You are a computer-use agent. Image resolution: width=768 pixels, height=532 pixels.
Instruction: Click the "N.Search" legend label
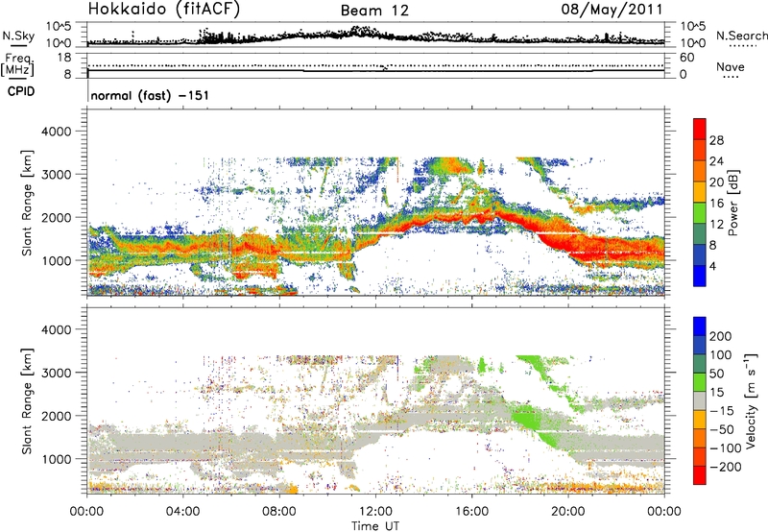click(741, 36)
